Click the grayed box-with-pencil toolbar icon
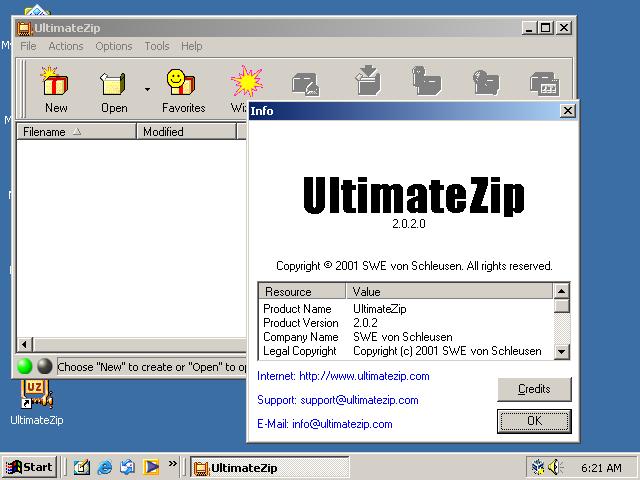The height and width of the screenshot is (480, 640). (306, 84)
